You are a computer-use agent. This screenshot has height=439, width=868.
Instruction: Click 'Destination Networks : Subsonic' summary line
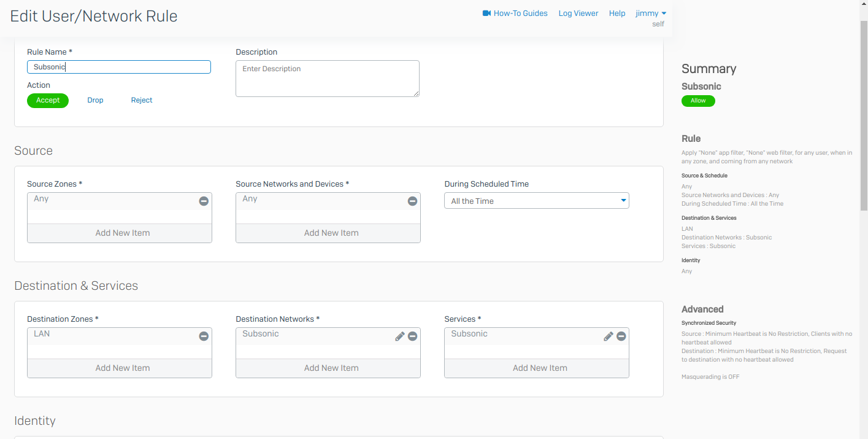point(727,238)
